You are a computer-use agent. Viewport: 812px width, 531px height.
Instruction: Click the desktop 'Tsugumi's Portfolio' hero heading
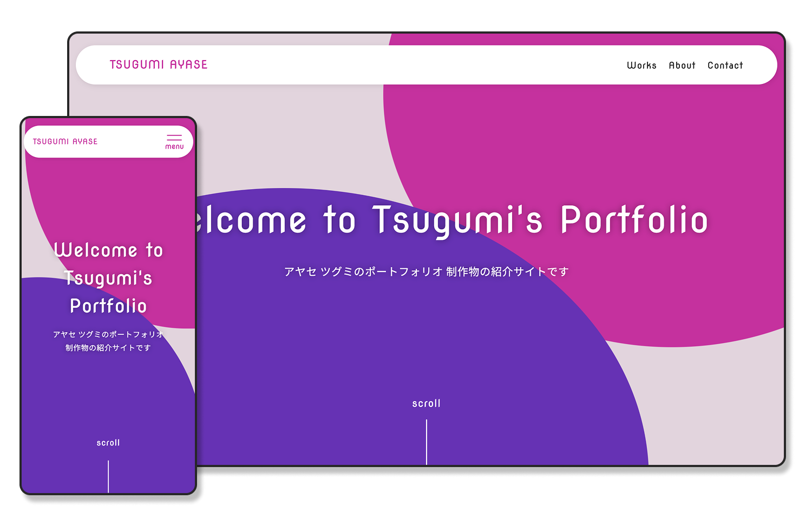[540, 220]
